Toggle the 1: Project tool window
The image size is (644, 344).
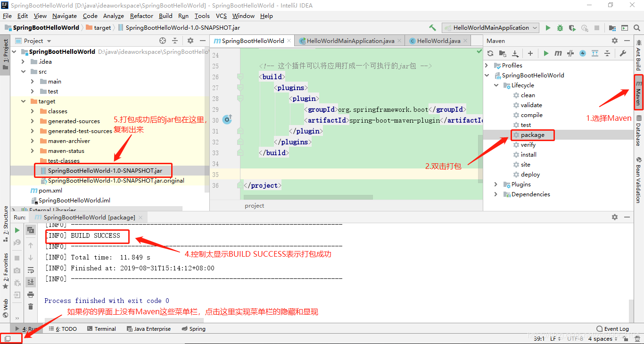pyautogui.click(x=6, y=54)
